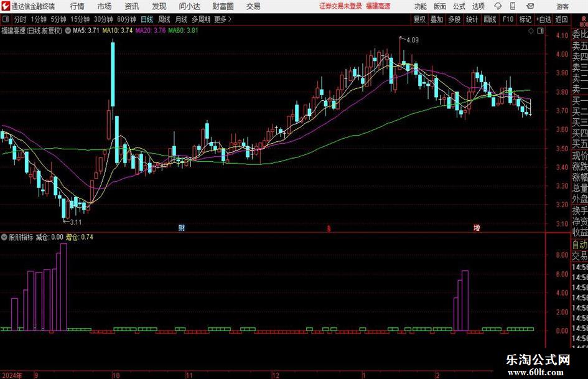Click the 返回 back button
The height and width of the screenshot is (379, 588).
[x=561, y=19]
